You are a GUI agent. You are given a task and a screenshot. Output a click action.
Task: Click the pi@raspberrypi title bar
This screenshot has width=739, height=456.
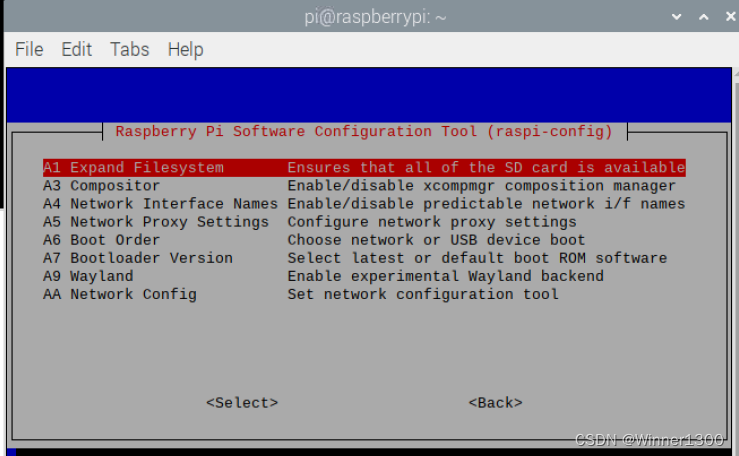coord(375,17)
